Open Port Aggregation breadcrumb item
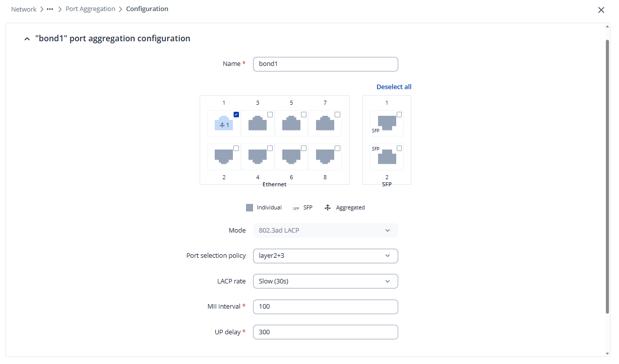619x364 pixels. tap(90, 9)
